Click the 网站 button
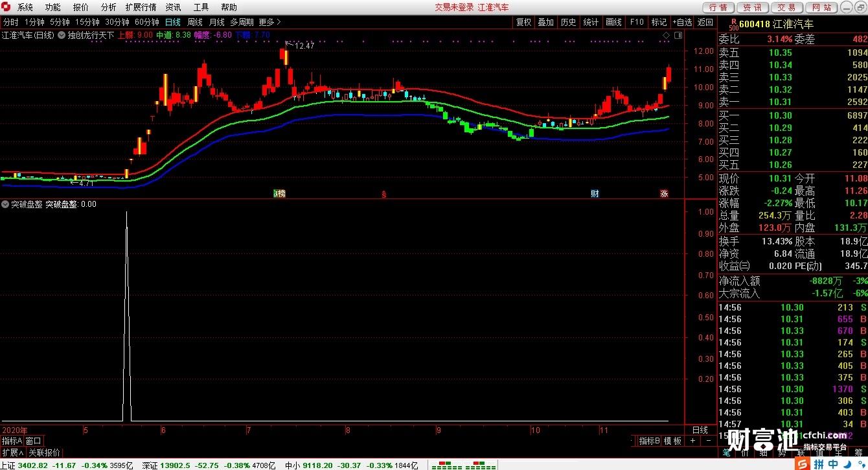 click(x=821, y=7)
